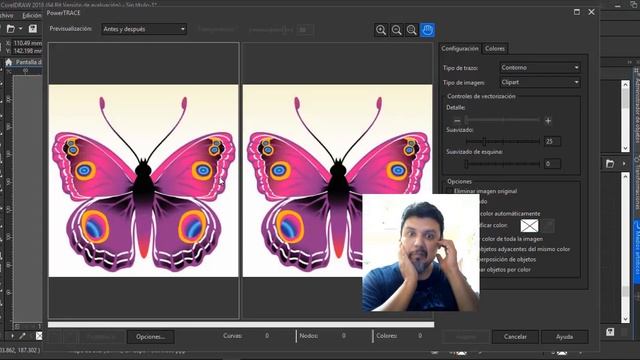640x360 pixels.
Task: Click the folder icon in right docker
Action: click(610, 164)
